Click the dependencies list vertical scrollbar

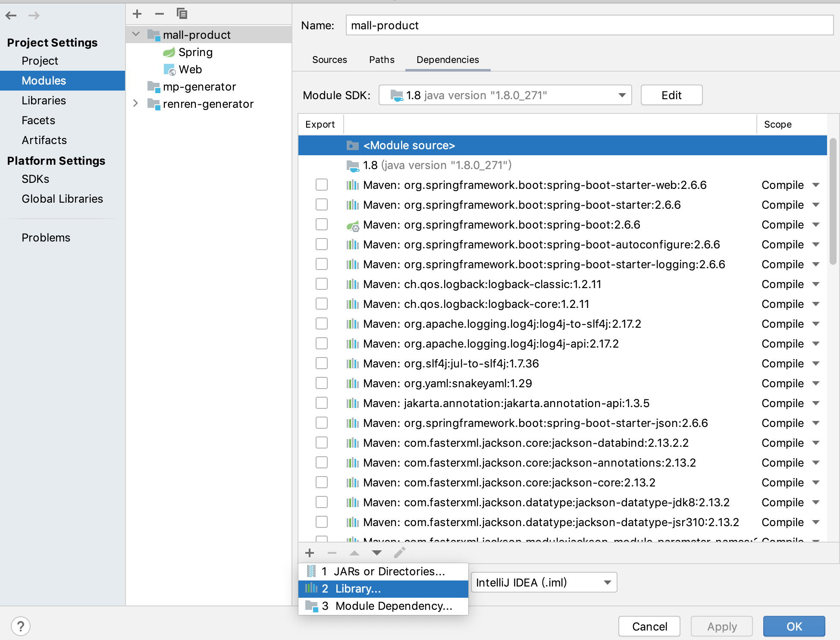coord(833,201)
